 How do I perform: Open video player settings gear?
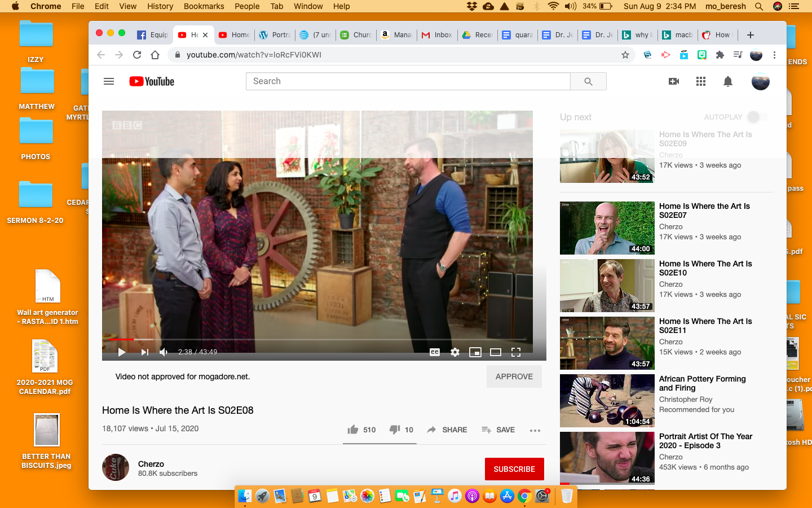tap(455, 352)
